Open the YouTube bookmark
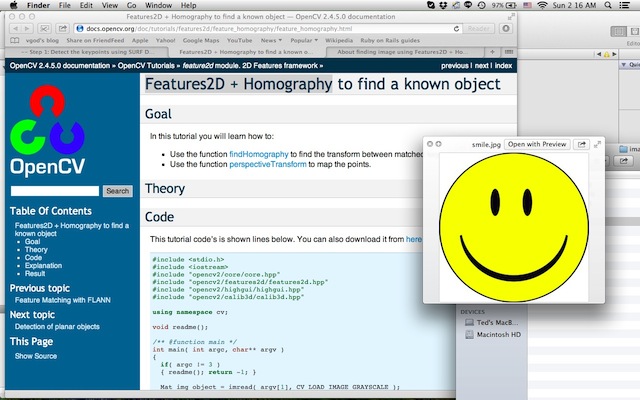Viewport: 640px width, 400px height. coord(239,40)
